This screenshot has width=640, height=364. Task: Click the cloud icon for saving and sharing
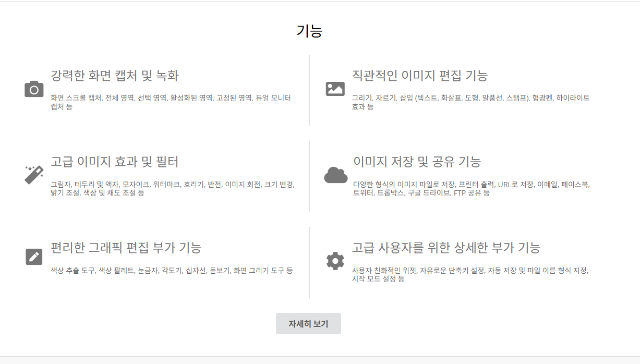coord(335,175)
